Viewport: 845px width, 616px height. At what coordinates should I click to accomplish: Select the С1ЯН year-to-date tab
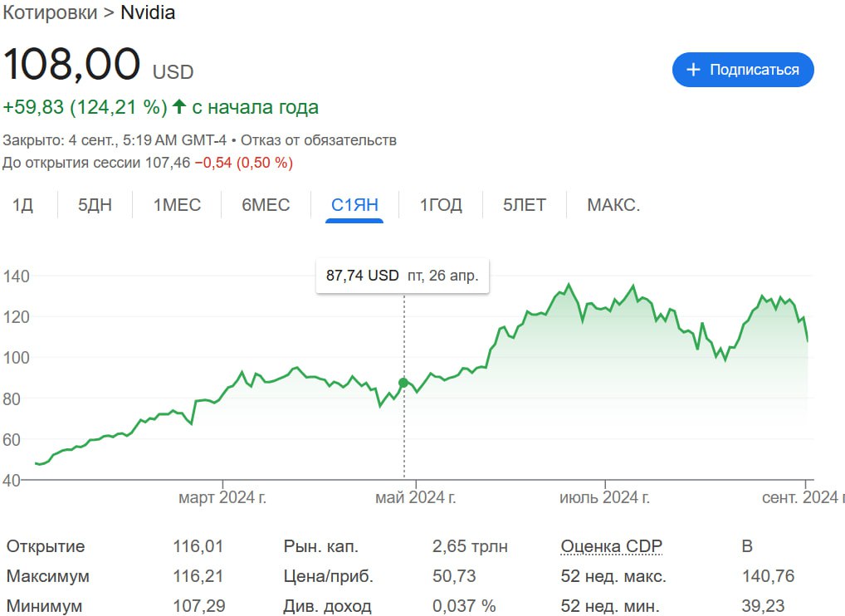[354, 205]
